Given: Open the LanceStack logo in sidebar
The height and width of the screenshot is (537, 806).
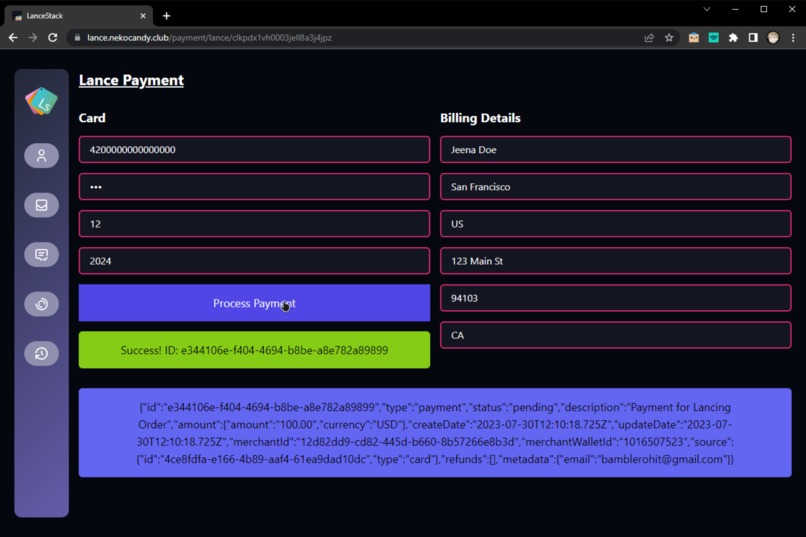Looking at the screenshot, I should (42, 101).
